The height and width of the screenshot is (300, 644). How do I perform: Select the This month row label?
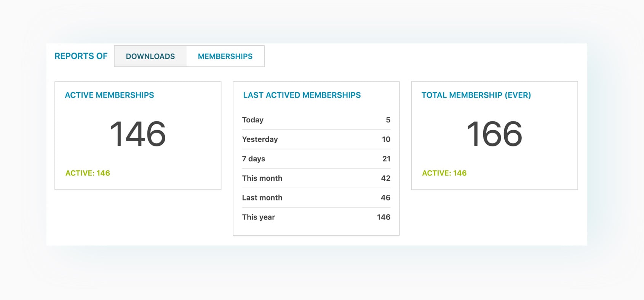(x=262, y=178)
